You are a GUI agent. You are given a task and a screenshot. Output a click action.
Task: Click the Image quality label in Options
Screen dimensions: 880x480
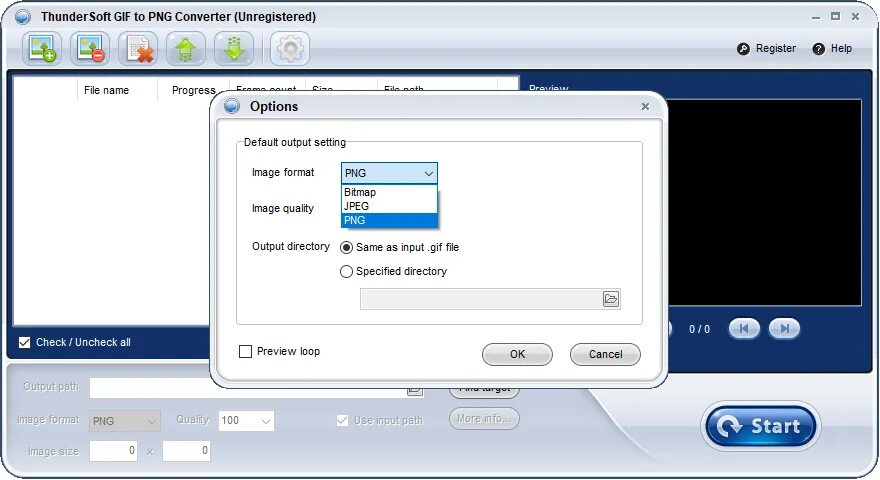[283, 208]
